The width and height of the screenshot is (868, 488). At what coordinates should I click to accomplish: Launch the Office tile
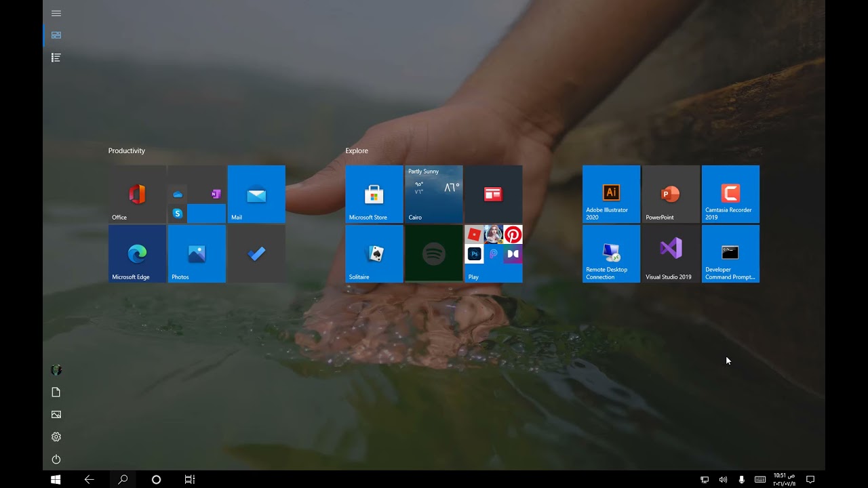(137, 194)
